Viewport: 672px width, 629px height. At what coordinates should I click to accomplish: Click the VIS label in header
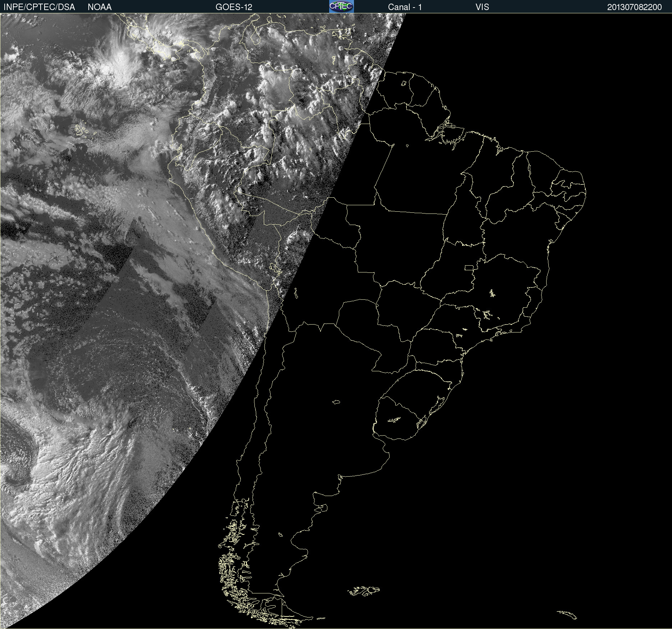[482, 7]
